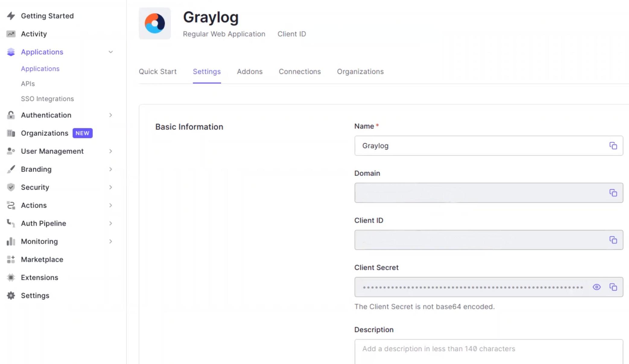Switch to the Connections tab
The width and height of the screenshot is (629, 364).
coord(300,71)
